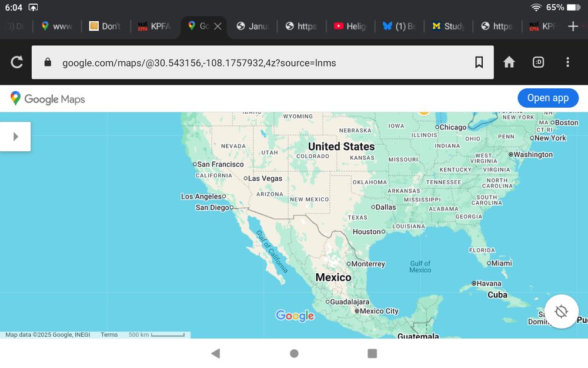This screenshot has width=588, height=368.
Task: Click the Colorado state label
Action: (313, 156)
